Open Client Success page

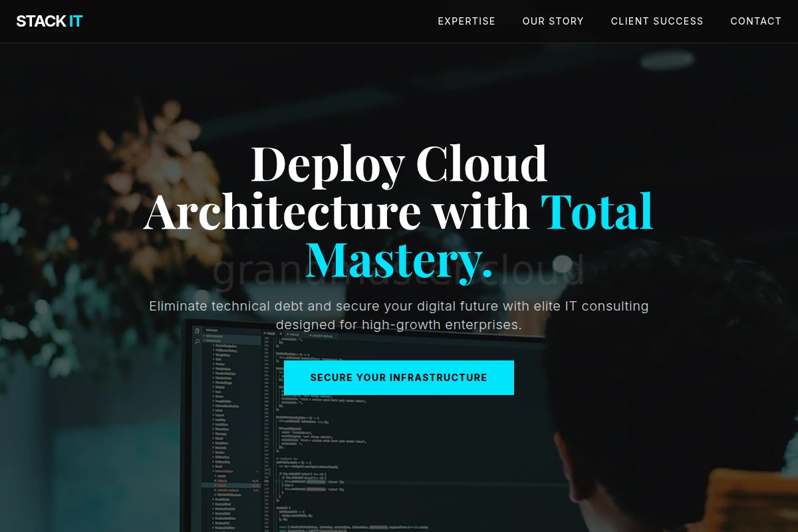[x=657, y=21]
